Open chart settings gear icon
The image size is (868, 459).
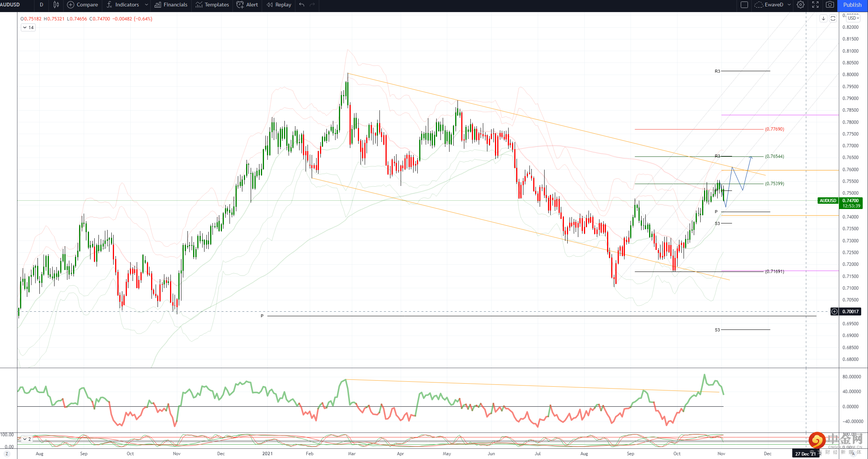pos(800,5)
